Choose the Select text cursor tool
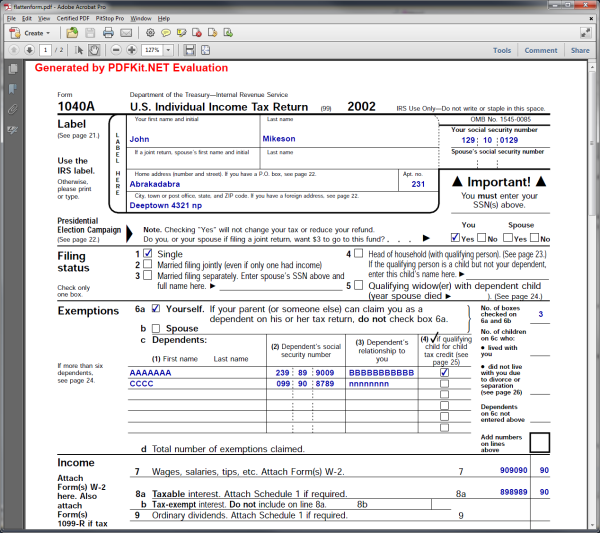The image size is (600, 533). pos(78,50)
